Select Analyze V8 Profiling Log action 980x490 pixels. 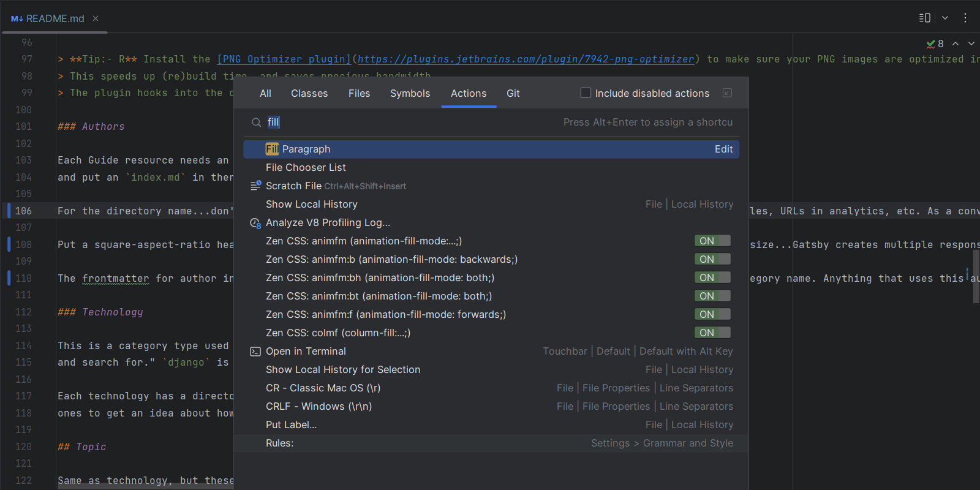[328, 223]
